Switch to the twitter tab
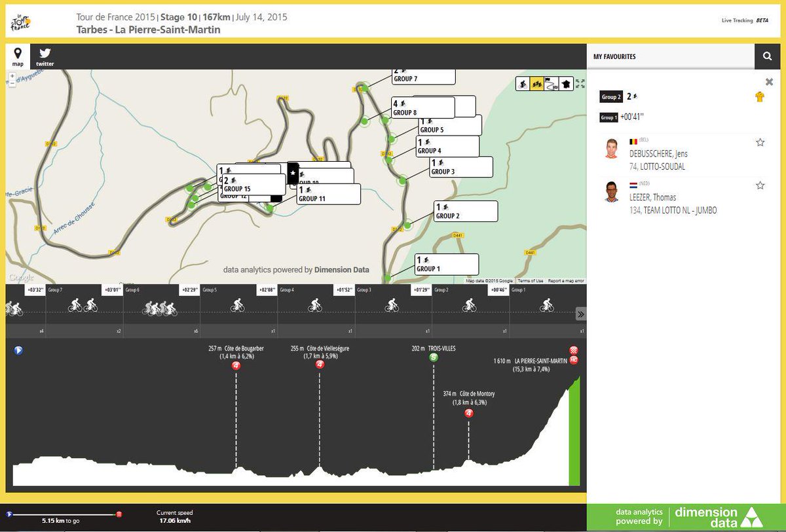 pyautogui.click(x=45, y=56)
